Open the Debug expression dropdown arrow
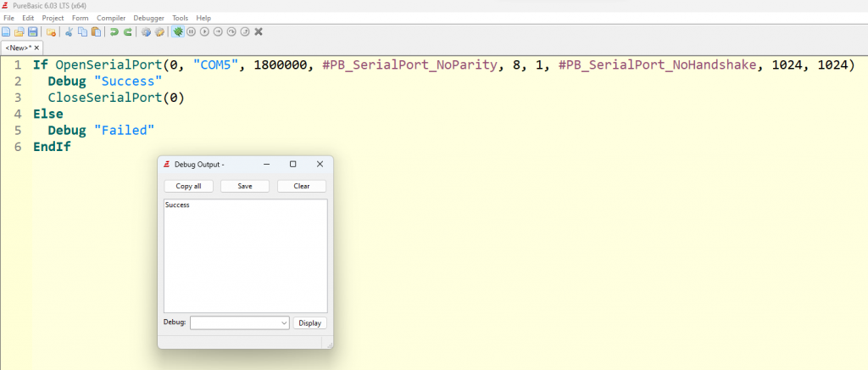The image size is (868, 370). click(x=283, y=323)
